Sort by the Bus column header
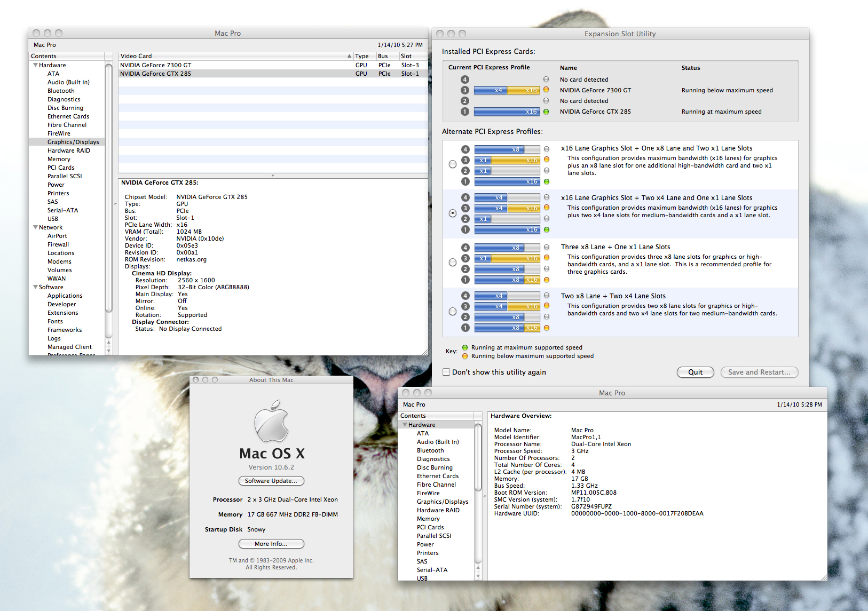Screen dimensions: 868x611 [x=387, y=56]
